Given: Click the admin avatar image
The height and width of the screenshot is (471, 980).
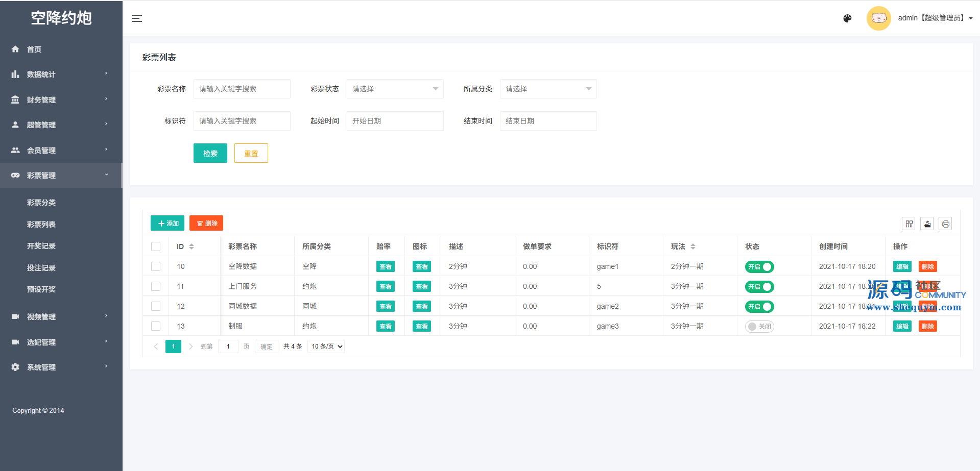Looking at the screenshot, I should click(878, 18).
